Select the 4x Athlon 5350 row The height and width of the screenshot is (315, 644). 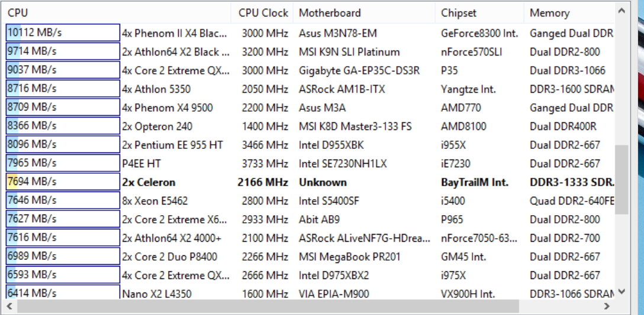tap(310, 89)
